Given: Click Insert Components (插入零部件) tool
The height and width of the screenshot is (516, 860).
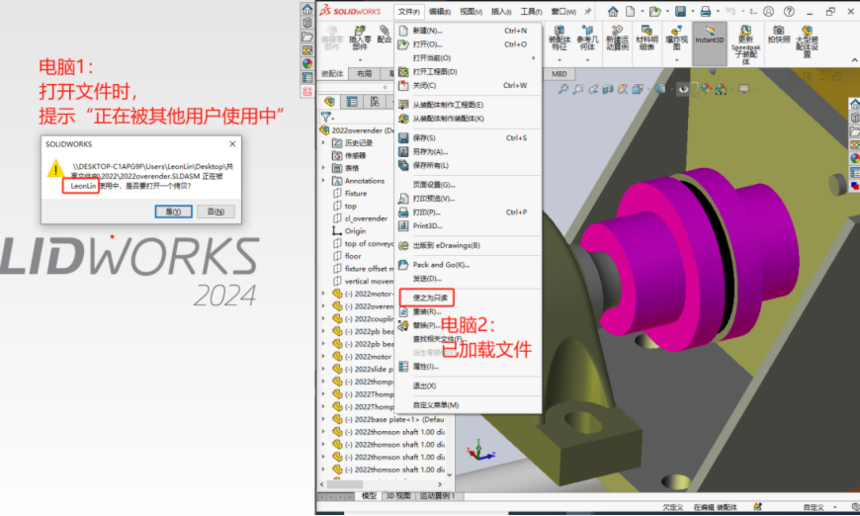Looking at the screenshot, I should (x=360, y=38).
